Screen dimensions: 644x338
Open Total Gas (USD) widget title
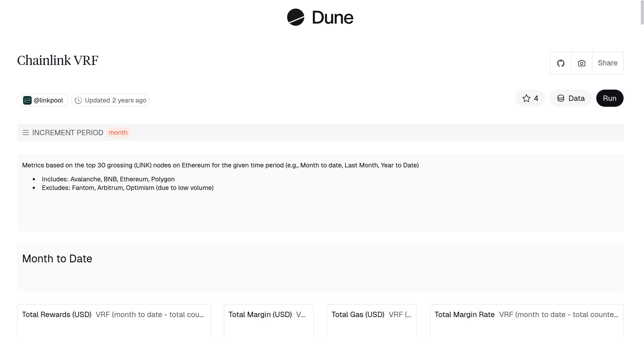[x=358, y=314]
